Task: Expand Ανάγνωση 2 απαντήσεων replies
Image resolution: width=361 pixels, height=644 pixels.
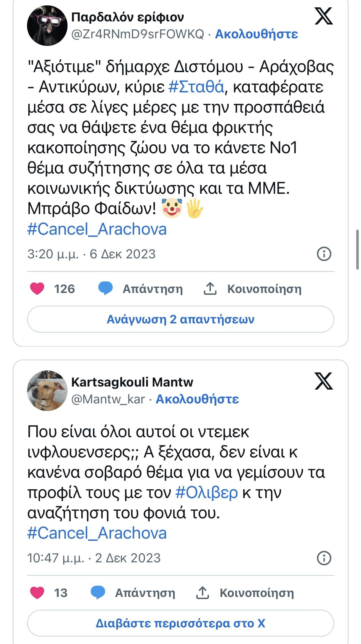Action: [x=180, y=319]
